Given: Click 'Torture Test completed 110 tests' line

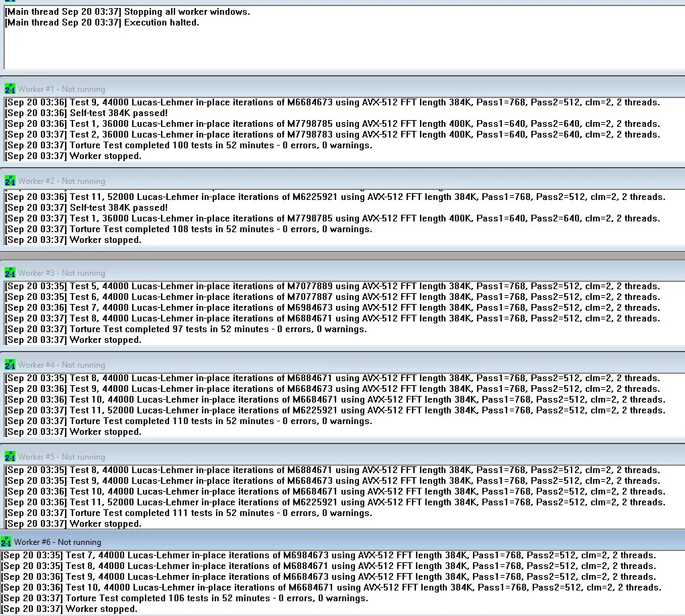Looking at the screenshot, I should tap(189, 421).
